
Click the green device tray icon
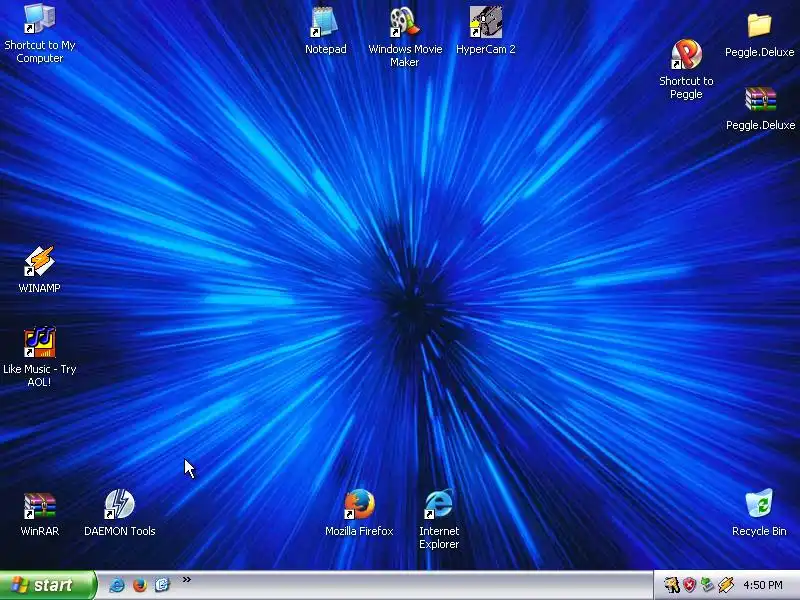point(707,585)
